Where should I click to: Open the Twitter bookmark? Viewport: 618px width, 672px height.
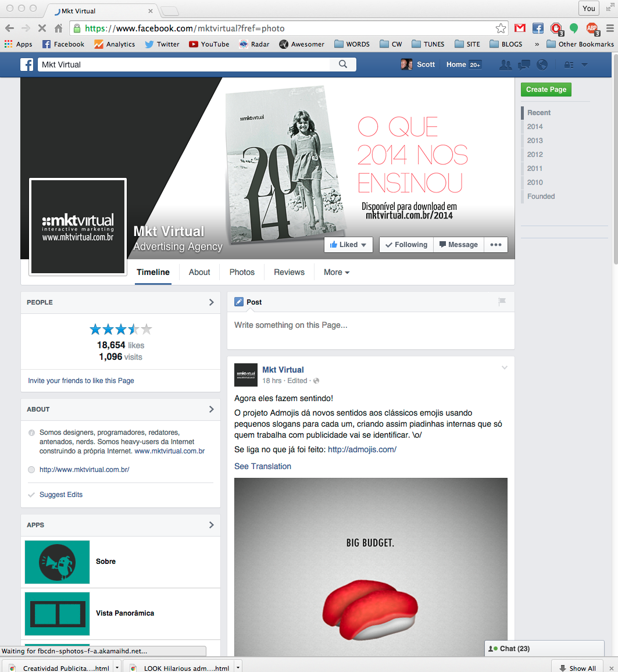click(162, 44)
